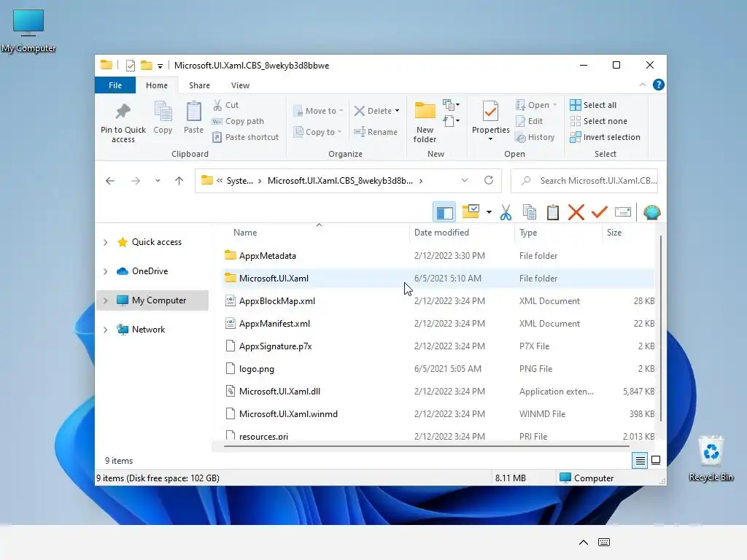Sort by Date modified column header
Image resolution: width=747 pixels, height=560 pixels.
tap(462, 233)
